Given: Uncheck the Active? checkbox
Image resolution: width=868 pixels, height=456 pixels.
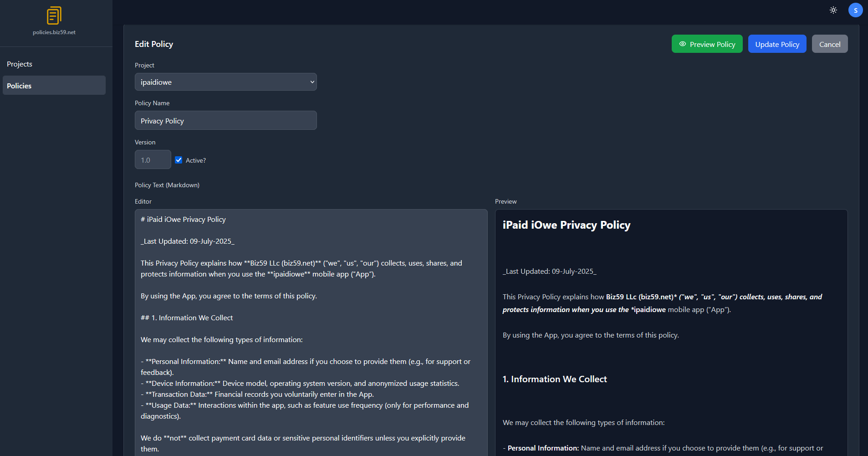Looking at the screenshot, I should [x=179, y=160].
